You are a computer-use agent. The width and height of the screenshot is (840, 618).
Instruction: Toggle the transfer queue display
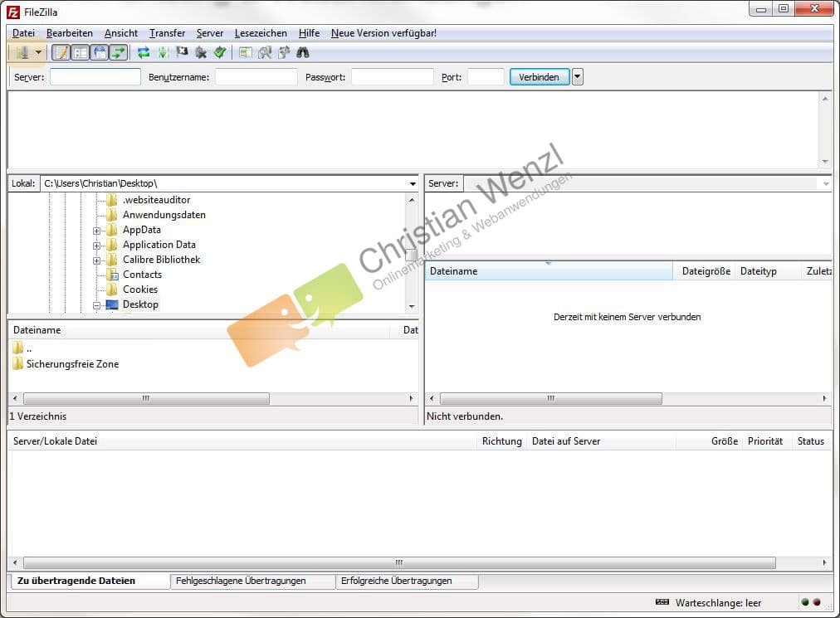pos(119,52)
